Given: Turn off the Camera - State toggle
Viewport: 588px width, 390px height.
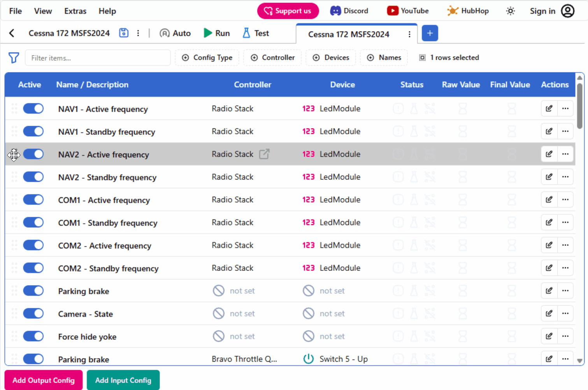Looking at the screenshot, I should (x=33, y=313).
